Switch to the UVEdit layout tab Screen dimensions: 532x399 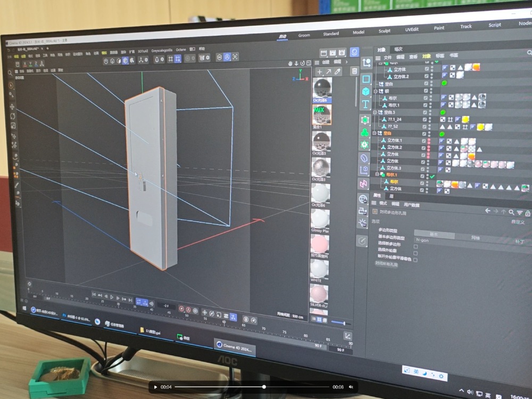412,29
